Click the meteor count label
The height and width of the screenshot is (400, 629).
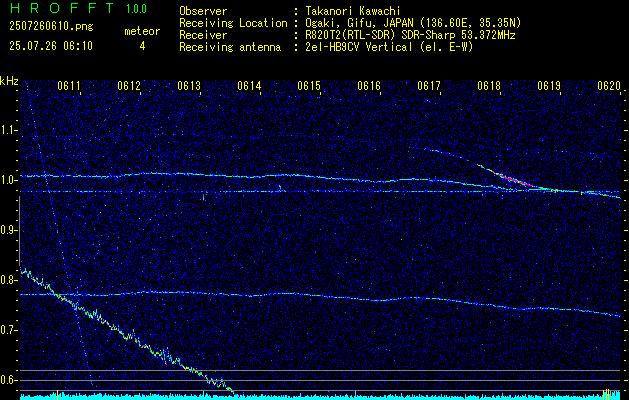[x=142, y=31]
